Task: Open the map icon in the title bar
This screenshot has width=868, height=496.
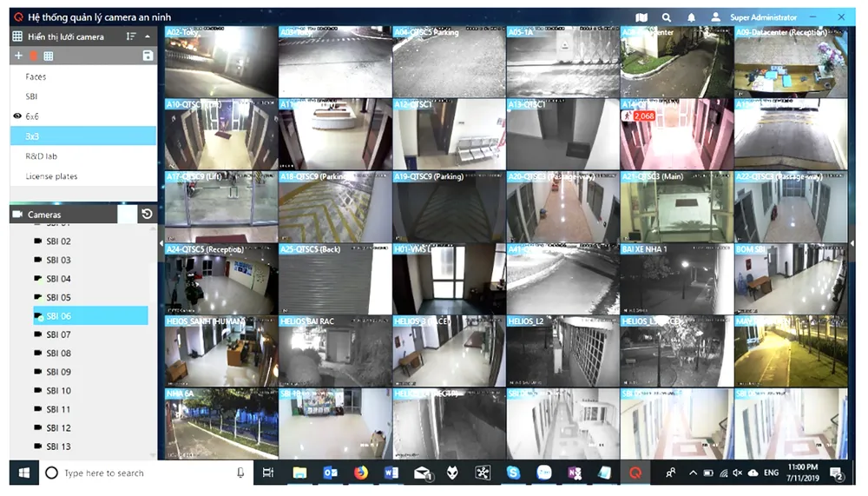Action: click(641, 17)
